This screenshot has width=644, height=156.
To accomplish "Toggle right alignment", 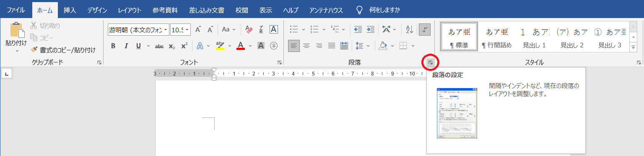I will pos(319,46).
